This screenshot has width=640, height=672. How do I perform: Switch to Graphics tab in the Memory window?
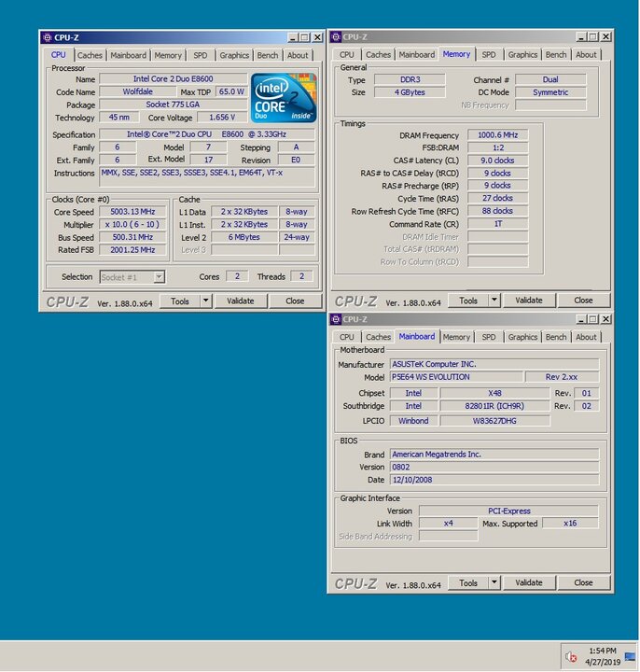pos(522,55)
